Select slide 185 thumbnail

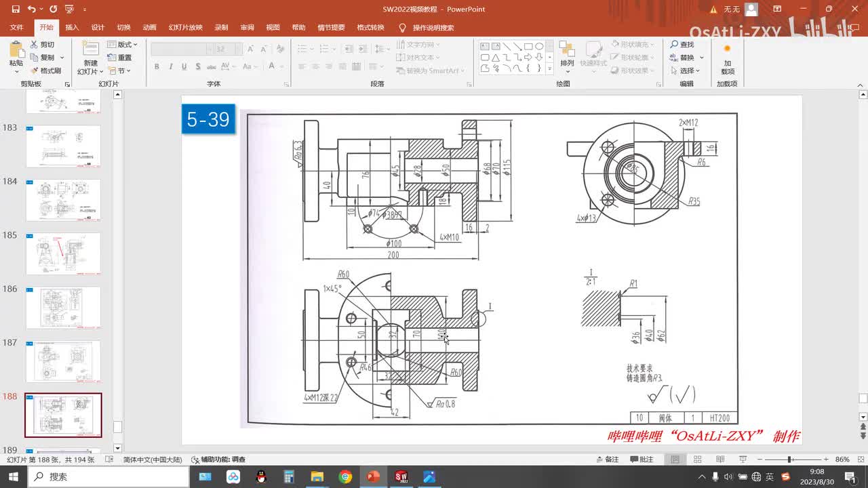pyautogui.click(x=63, y=253)
